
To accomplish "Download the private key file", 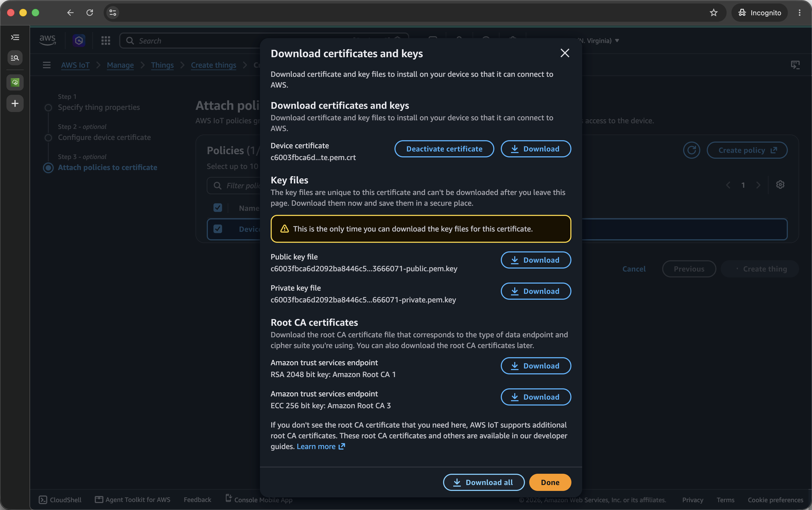I will pos(535,291).
